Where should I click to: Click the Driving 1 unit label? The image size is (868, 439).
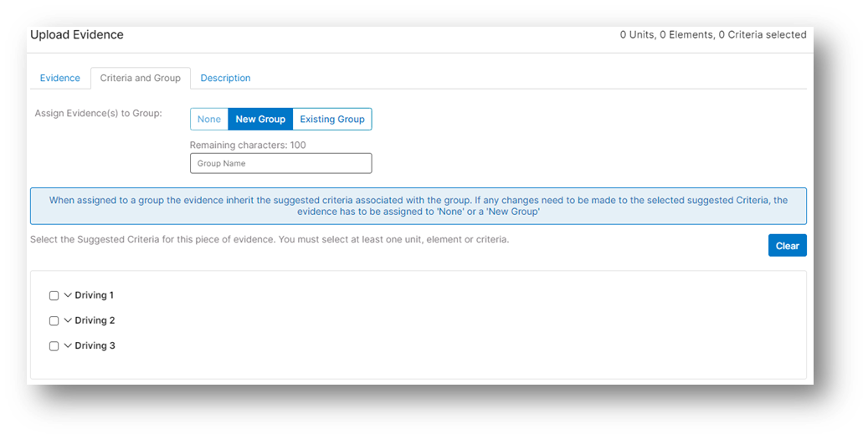[94, 295]
